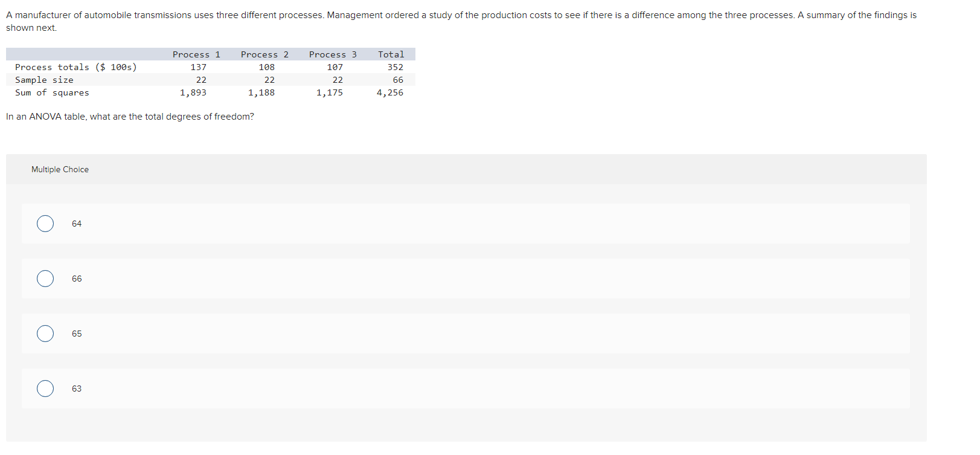Select the radio button for answer 63
The height and width of the screenshot is (455, 980).
click(45, 389)
